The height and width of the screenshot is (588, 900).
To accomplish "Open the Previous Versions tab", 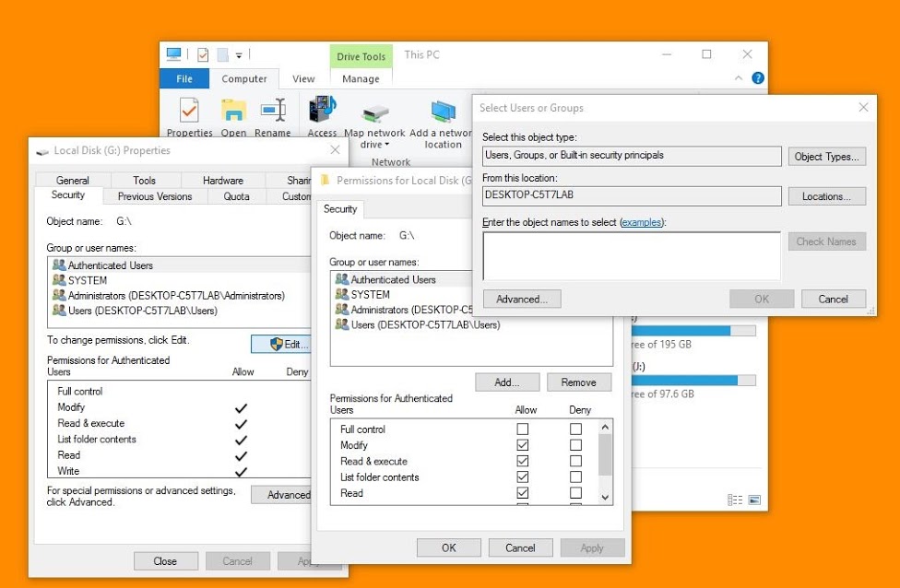I will pyautogui.click(x=155, y=196).
